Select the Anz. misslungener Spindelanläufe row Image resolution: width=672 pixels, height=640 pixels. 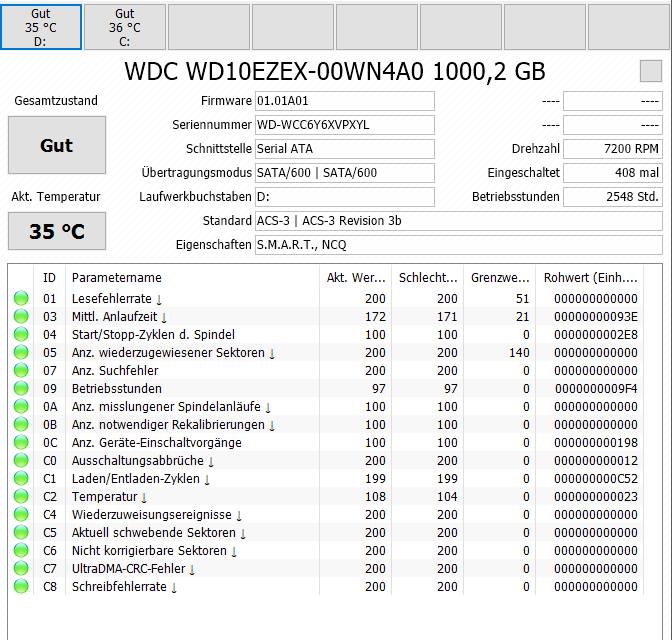click(326, 406)
